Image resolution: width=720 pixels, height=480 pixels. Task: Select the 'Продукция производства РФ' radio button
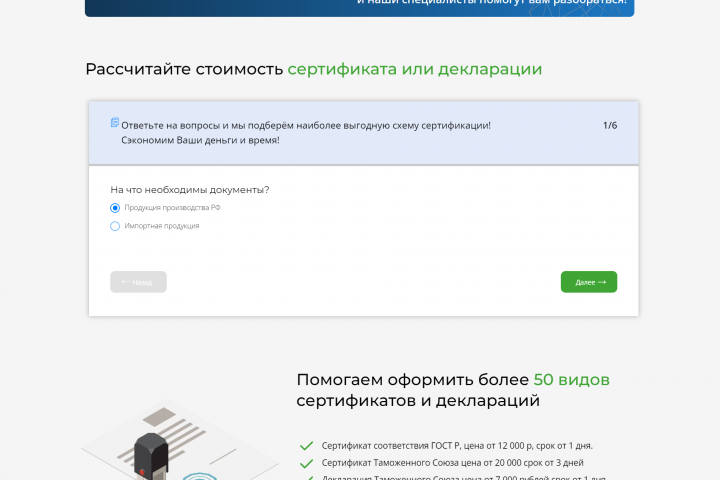pyautogui.click(x=115, y=208)
